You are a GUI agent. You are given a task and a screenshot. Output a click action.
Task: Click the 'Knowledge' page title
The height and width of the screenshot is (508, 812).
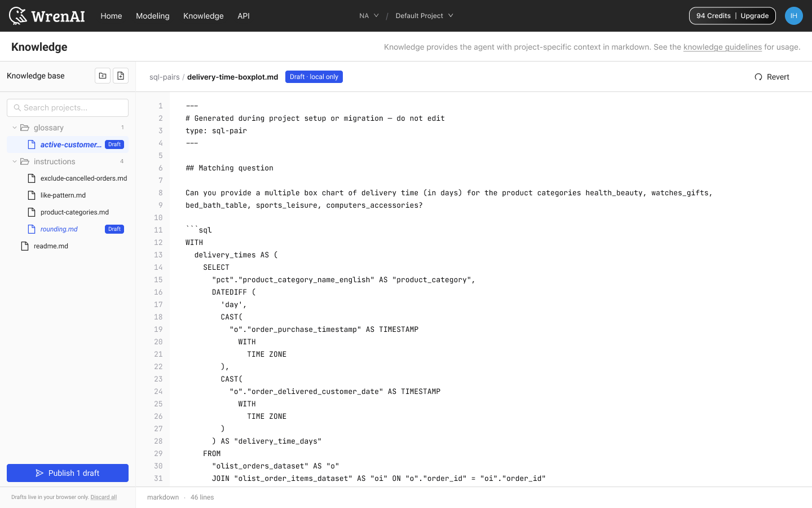click(39, 47)
